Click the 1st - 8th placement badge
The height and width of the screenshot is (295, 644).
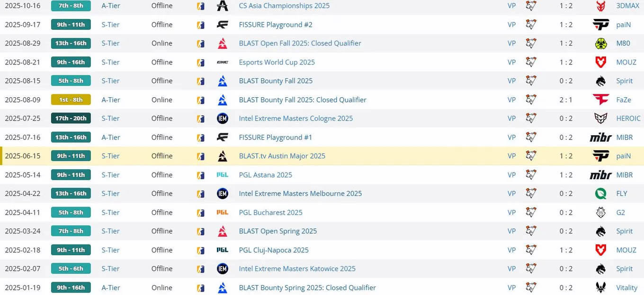click(x=71, y=100)
